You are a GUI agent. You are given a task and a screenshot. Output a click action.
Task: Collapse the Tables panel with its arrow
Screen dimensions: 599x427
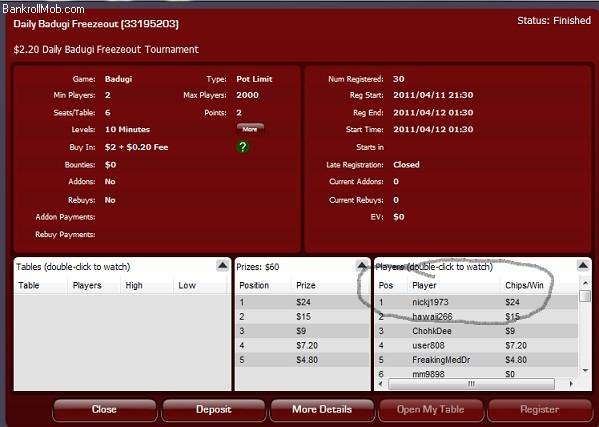(222, 265)
